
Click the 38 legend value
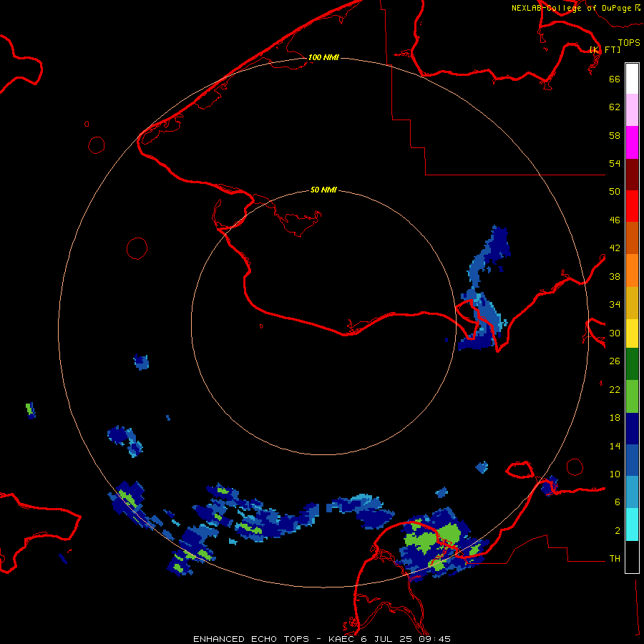(x=615, y=277)
